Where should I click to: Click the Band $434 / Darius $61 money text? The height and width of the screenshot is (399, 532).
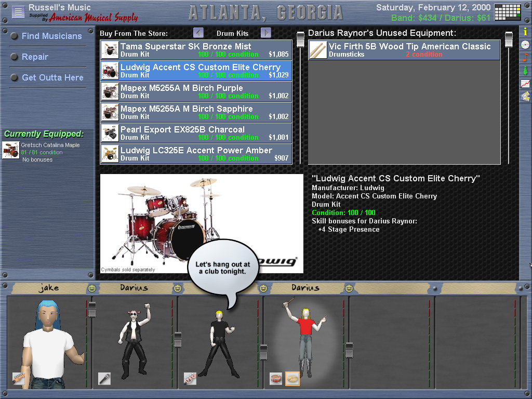point(441,18)
